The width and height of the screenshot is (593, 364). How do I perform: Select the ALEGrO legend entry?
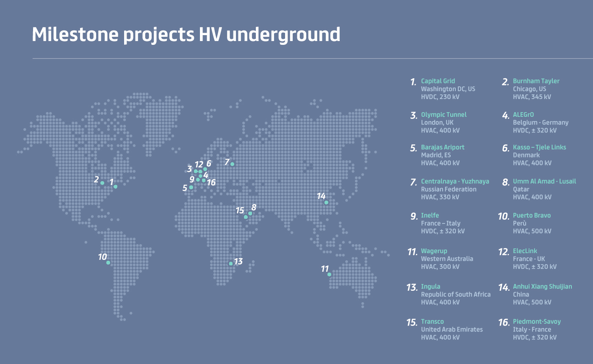pos(524,115)
